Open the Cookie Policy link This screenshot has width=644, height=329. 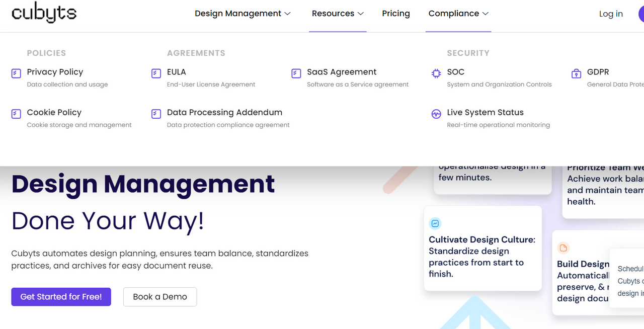tap(54, 112)
